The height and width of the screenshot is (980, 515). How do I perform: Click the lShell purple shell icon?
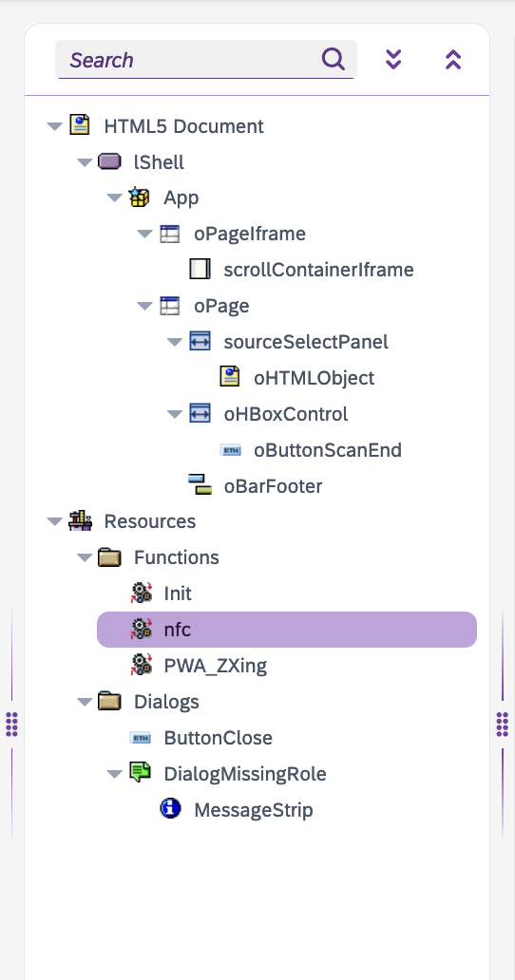pyautogui.click(x=109, y=161)
